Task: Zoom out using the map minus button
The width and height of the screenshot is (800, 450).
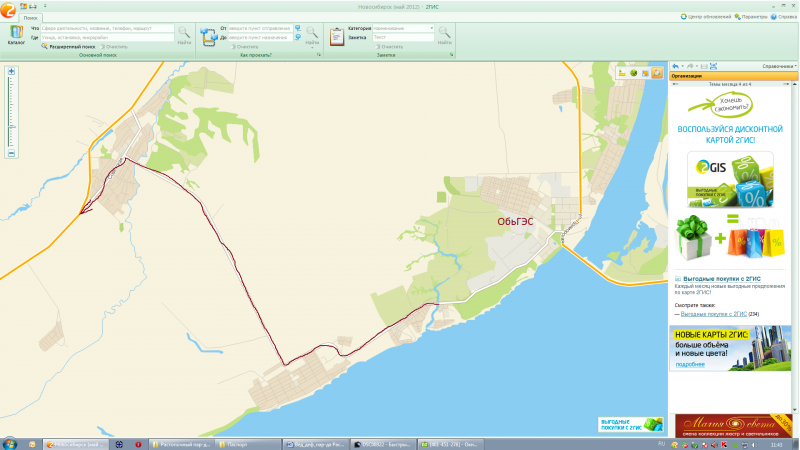Action: point(11,154)
